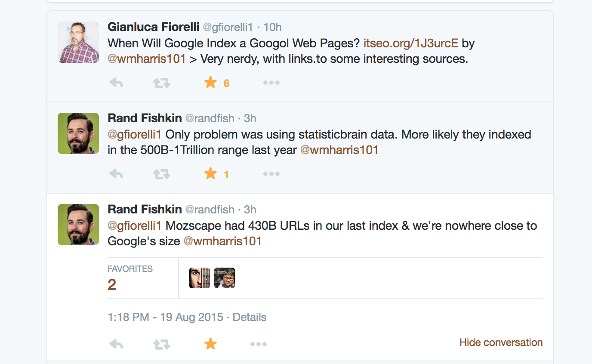Click Hide conversation

[x=501, y=342]
